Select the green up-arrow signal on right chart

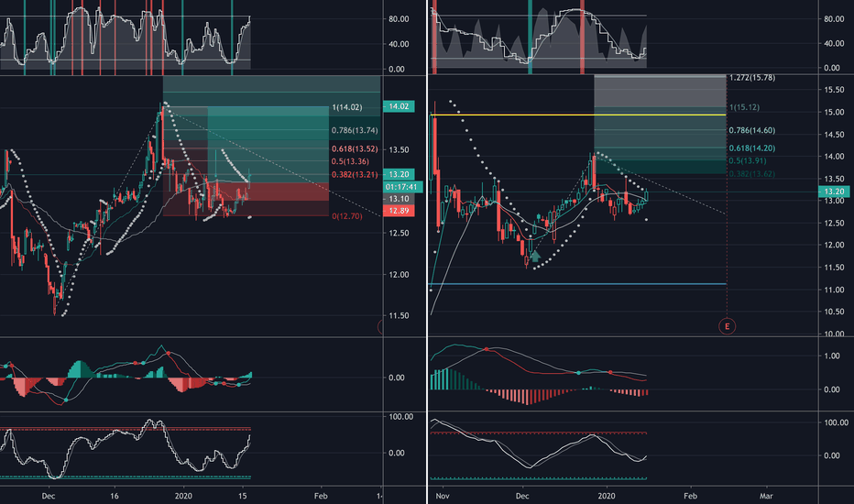coord(535,256)
